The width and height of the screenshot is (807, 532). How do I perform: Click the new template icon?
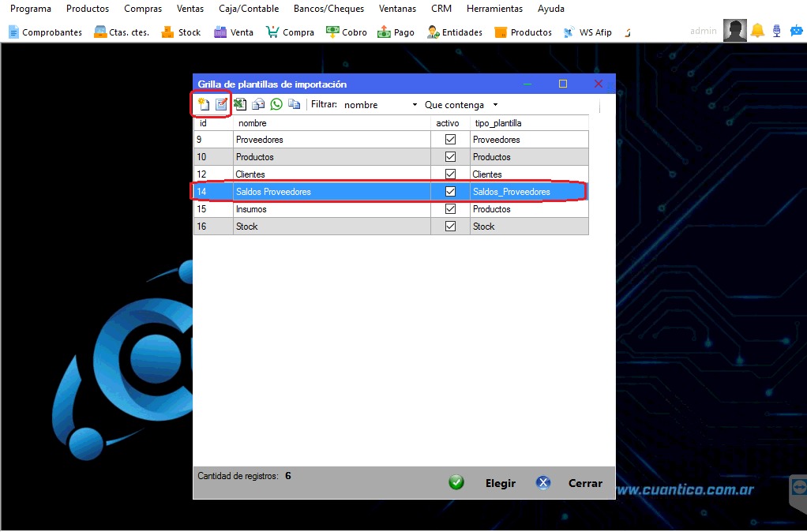tap(204, 104)
